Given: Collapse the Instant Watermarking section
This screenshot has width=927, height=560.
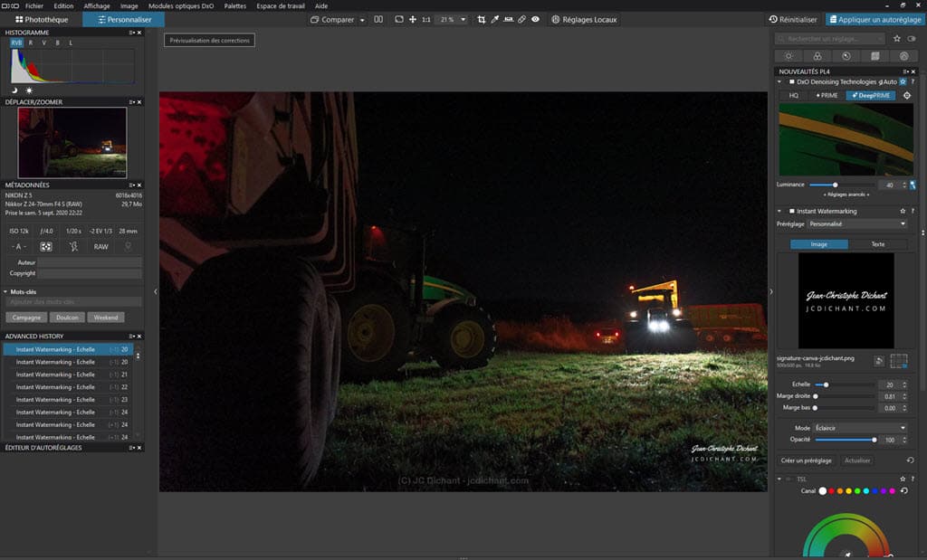Looking at the screenshot, I should [779, 211].
